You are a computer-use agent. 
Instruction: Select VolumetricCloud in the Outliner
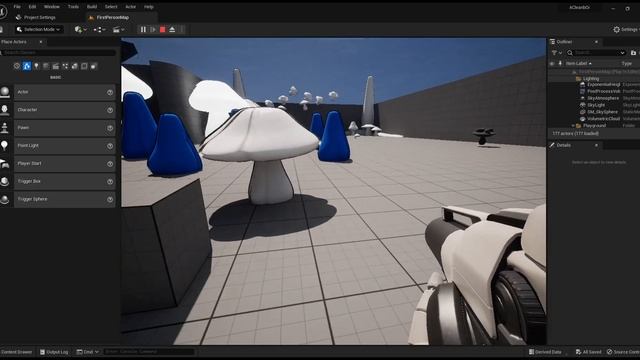pyautogui.click(x=603, y=118)
